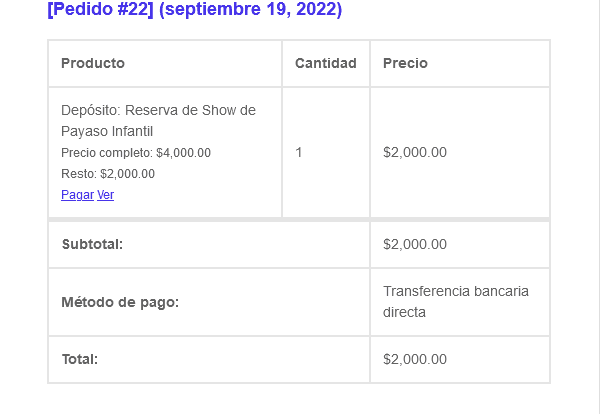This screenshot has width=600, height=414.
Task: Click the Resto label in product cell
Action: click(x=78, y=174)
